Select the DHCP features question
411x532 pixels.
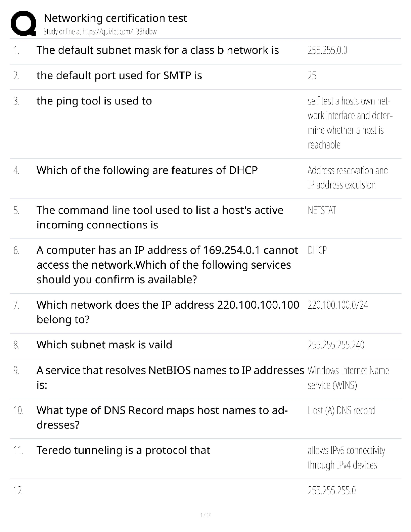[147, 170]
